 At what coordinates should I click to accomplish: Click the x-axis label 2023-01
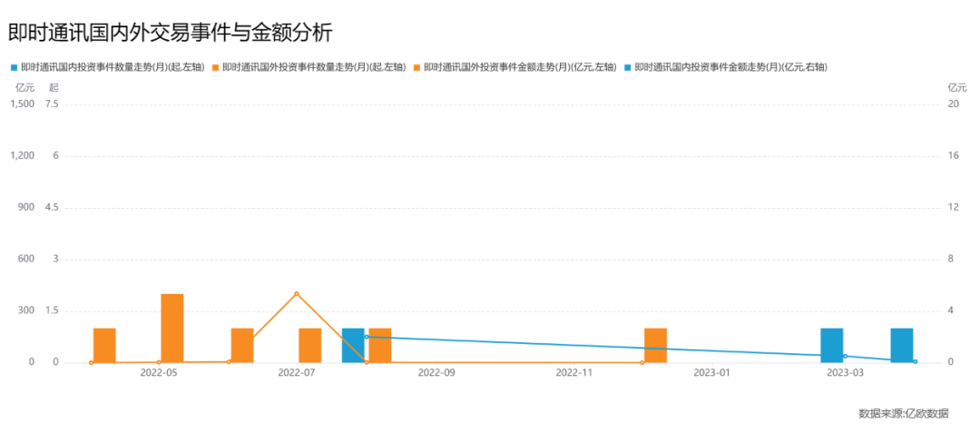[x=710, y=374]
